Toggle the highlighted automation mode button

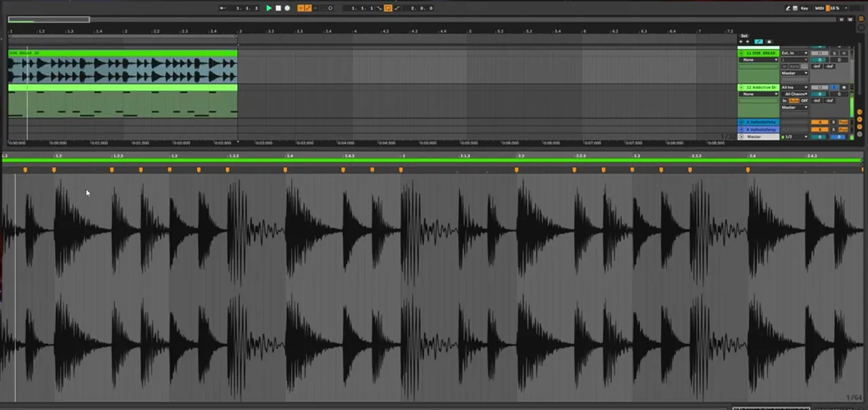758,41
